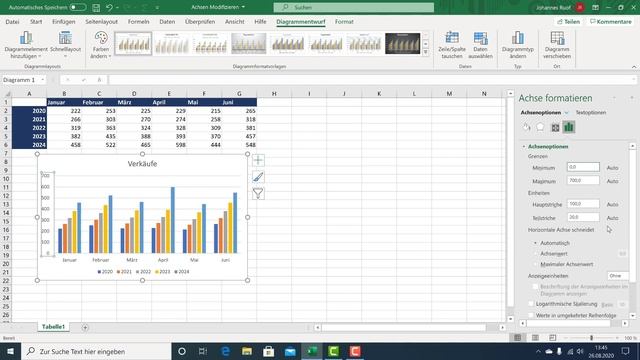The width and height of the screenshot is (640, 360).
Task: Open file name Achsen Modifizieren dropdown
Action: [x=243, y=7]
